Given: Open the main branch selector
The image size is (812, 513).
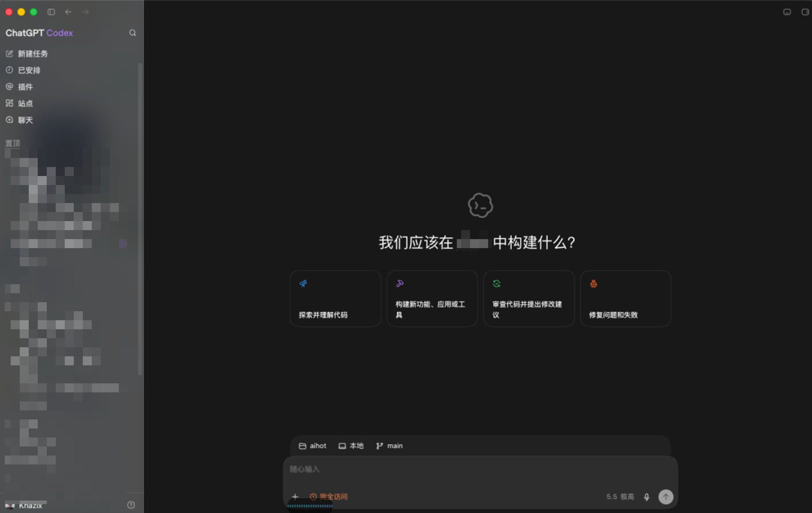Looking at the screenshot, I should [389, 446].
